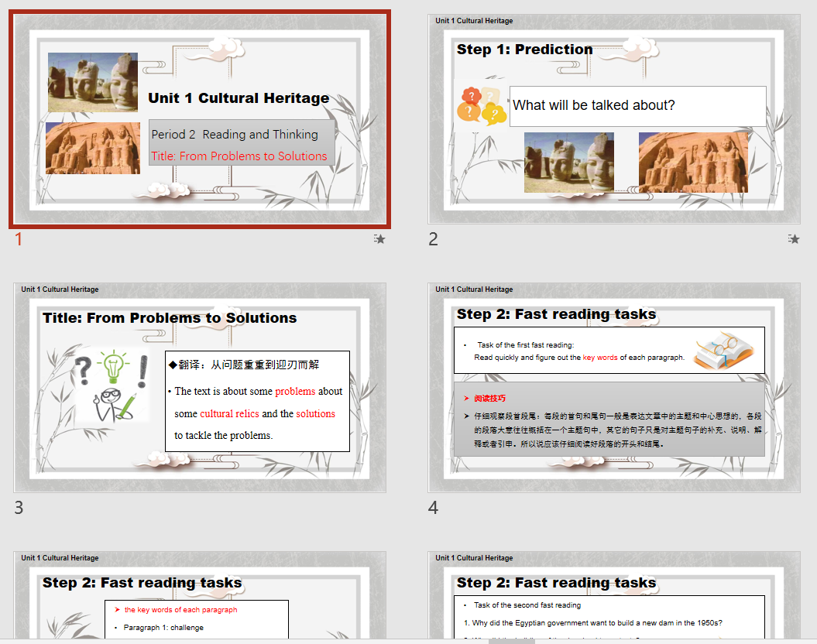Click the lightbulb idea graphic on slide 3

coord(112,385)
